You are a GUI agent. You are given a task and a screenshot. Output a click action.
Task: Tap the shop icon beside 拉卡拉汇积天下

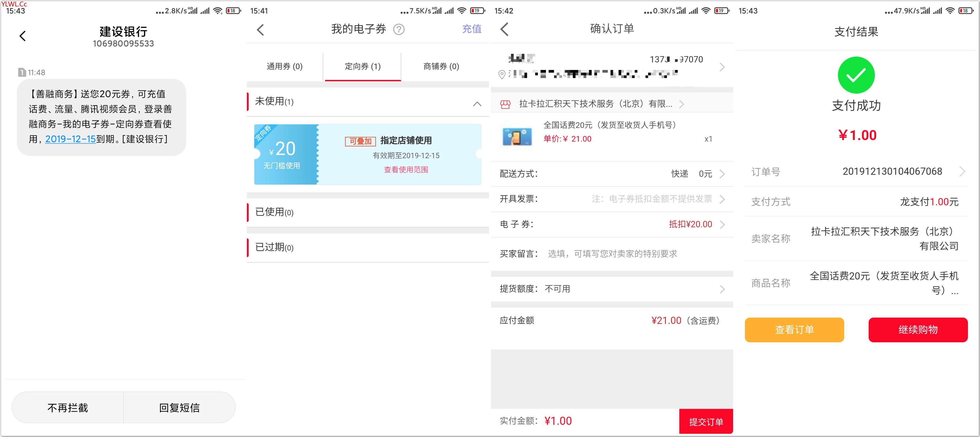[505, 104]
